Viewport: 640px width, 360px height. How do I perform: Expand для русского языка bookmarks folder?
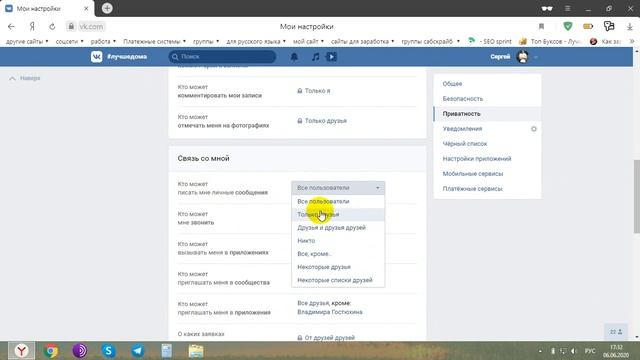pos(256,41)
